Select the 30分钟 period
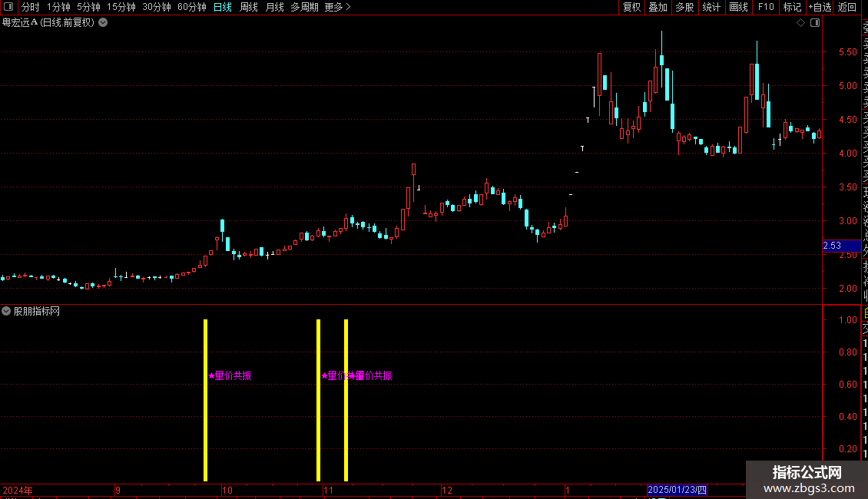This screenshot has width=868, height=499. coord(157,7)
